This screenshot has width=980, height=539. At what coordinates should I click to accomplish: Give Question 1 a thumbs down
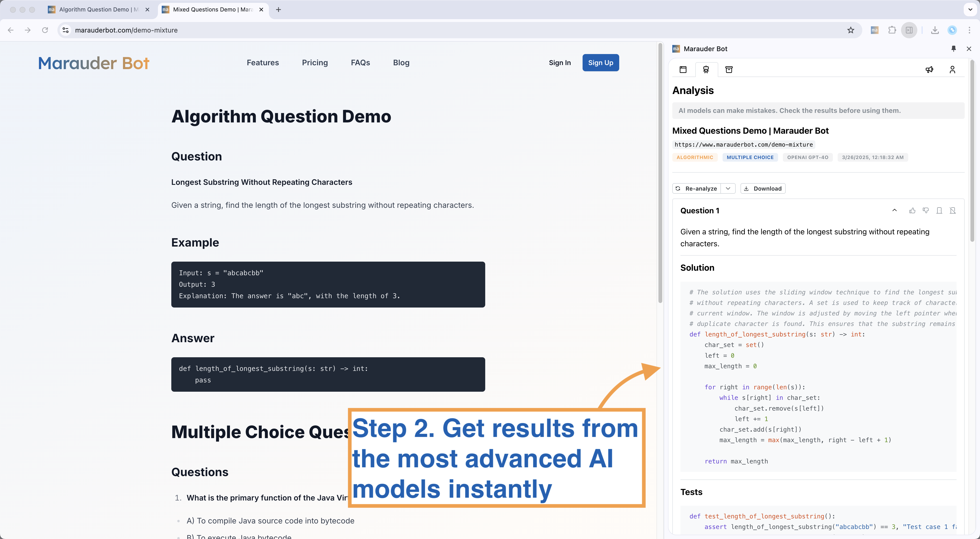click(x=926, y=211)
